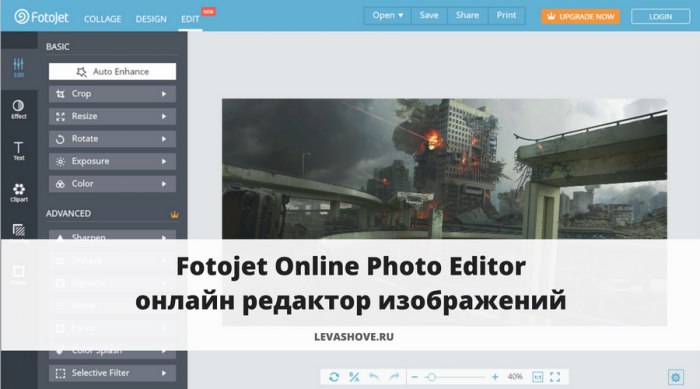Undo the last action
700x389 pixels.
pyautogui.click(x=374, y=377)
